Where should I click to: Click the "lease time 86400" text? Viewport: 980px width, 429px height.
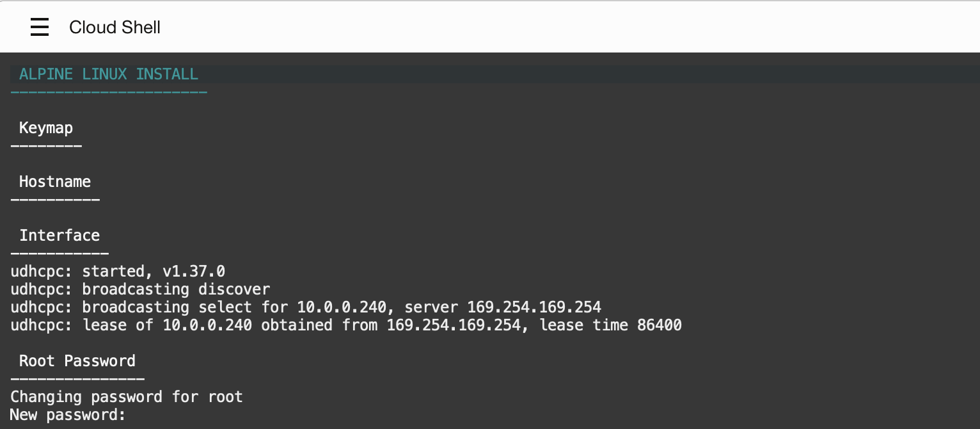pyautogui.click(x=610, y=325)
